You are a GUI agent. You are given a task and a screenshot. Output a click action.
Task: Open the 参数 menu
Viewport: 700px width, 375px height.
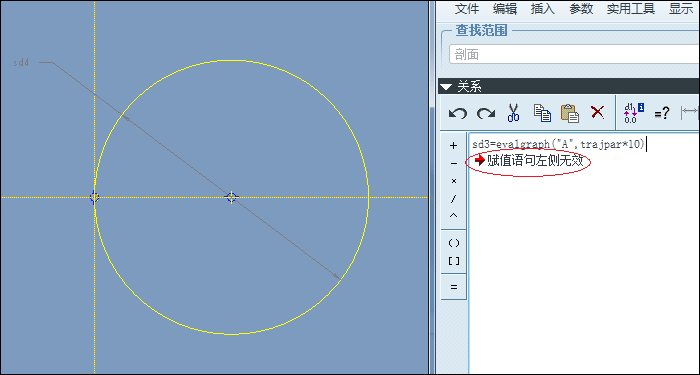tap(581, 9)
